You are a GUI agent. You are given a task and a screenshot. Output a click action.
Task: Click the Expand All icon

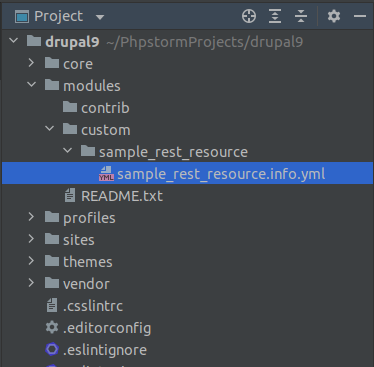click(x=275, y=16)
